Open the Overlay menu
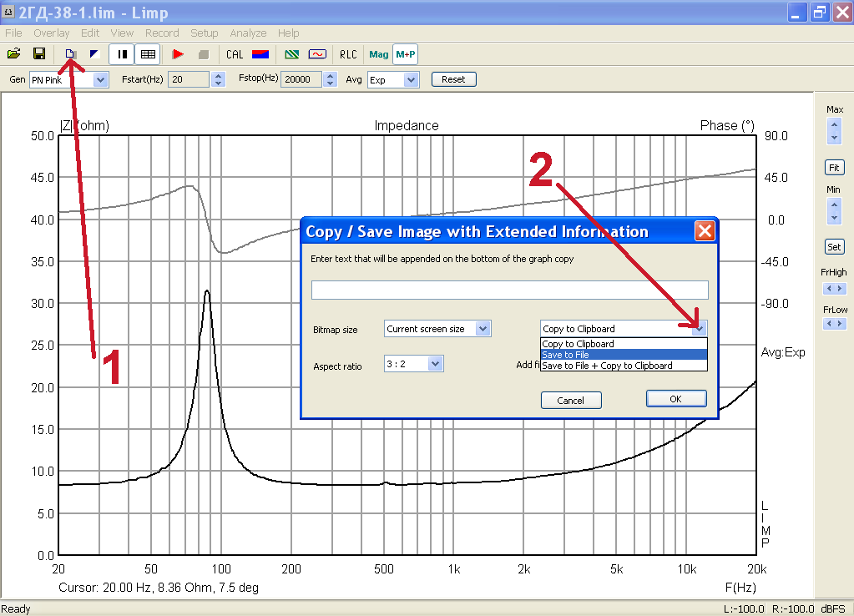Screen dimensions: 854x616 point(51,33)
